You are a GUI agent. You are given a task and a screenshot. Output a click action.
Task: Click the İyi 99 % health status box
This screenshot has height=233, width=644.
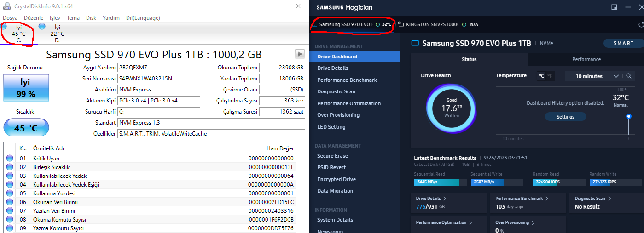tap(26, 88)
